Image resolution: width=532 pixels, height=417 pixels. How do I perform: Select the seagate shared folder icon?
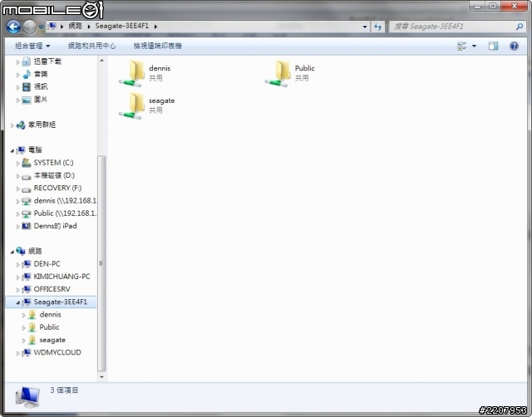click(x=132, y=105)
